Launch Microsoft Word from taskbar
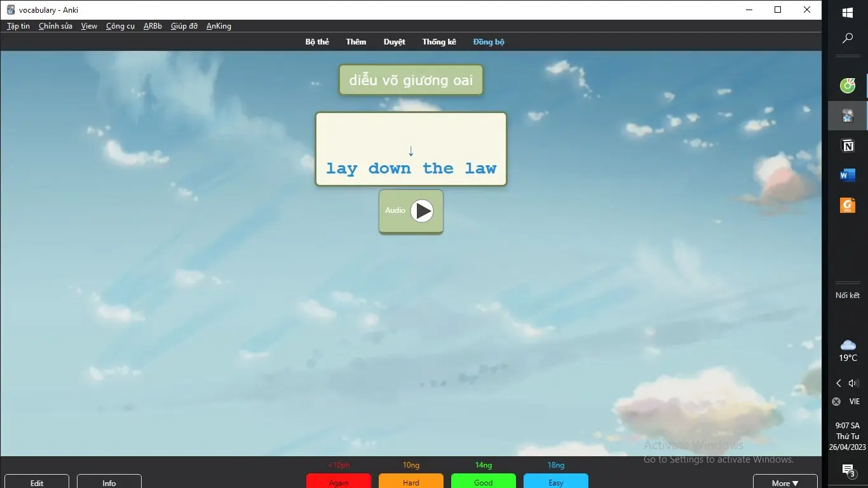The width and height of the screenshot is (868, 488). [847, 175]
